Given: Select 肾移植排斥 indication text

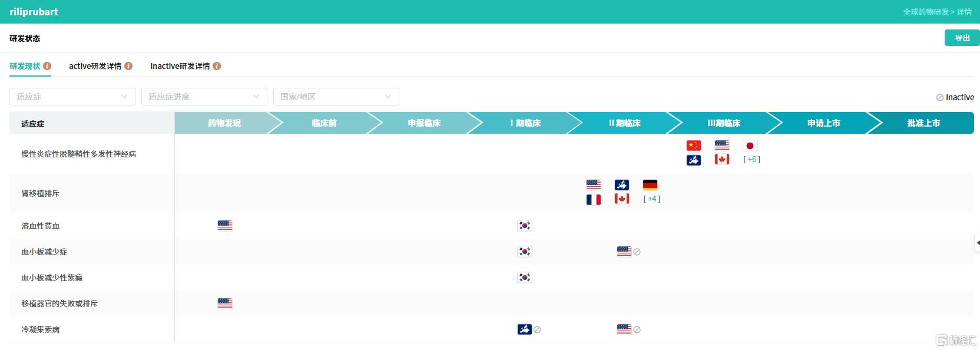Looking at the screenshot, I should pos(41,193).
